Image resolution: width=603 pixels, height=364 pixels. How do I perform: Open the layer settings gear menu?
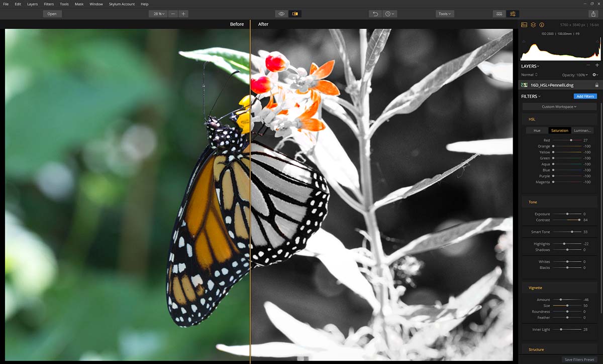click(x=595, y=75)
